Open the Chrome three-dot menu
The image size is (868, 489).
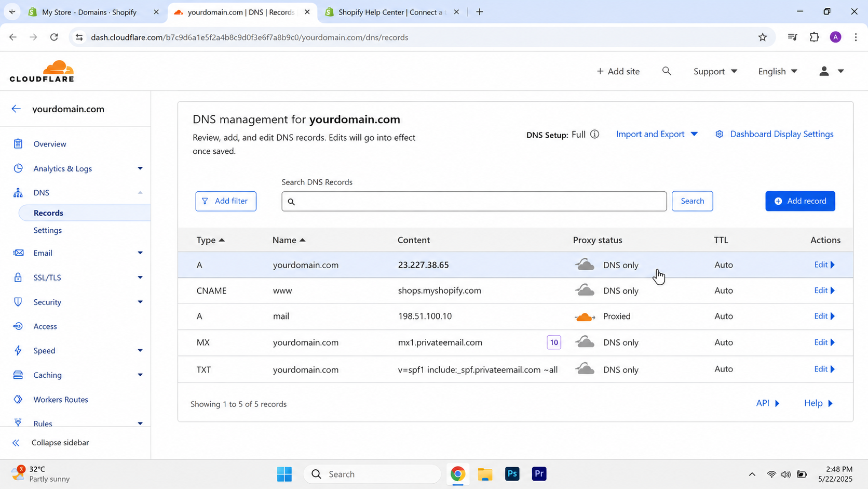coord(856,37)
